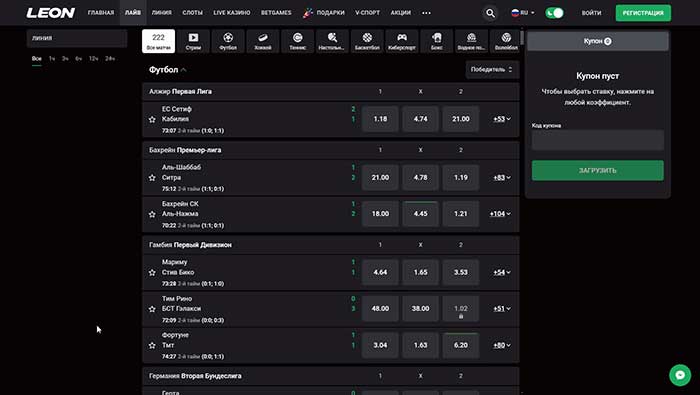
Task: Favorite the Мариму – Стив Бико star
Action: (x=152, y=272)
